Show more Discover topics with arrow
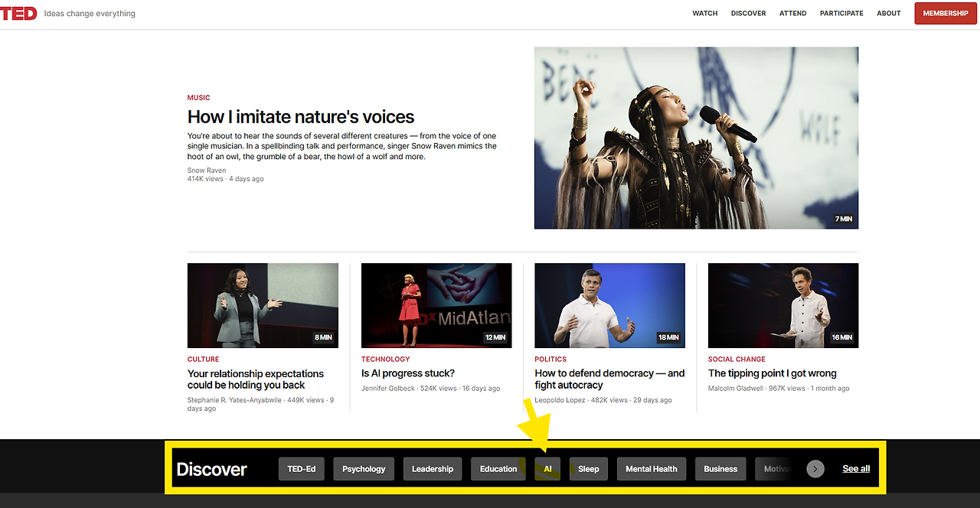980x508 pixels. coord(815,469)
